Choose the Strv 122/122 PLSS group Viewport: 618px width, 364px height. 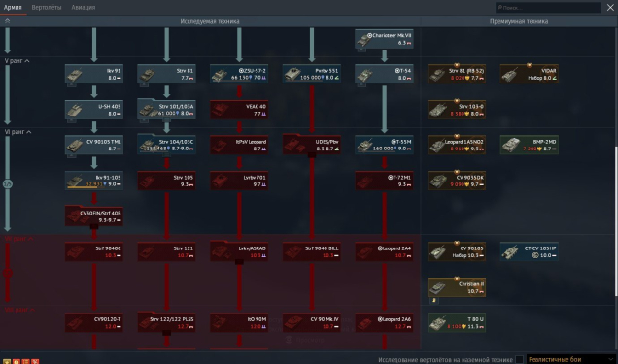(167, 322)
